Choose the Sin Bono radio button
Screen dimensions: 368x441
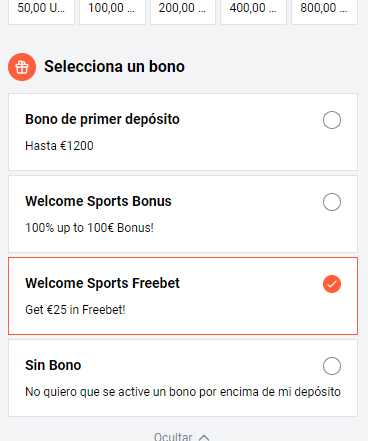click(x=332, y=366)
